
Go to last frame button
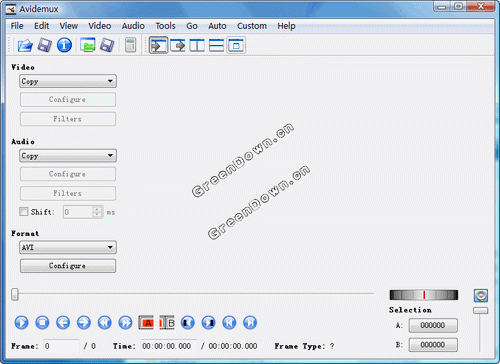250,323
